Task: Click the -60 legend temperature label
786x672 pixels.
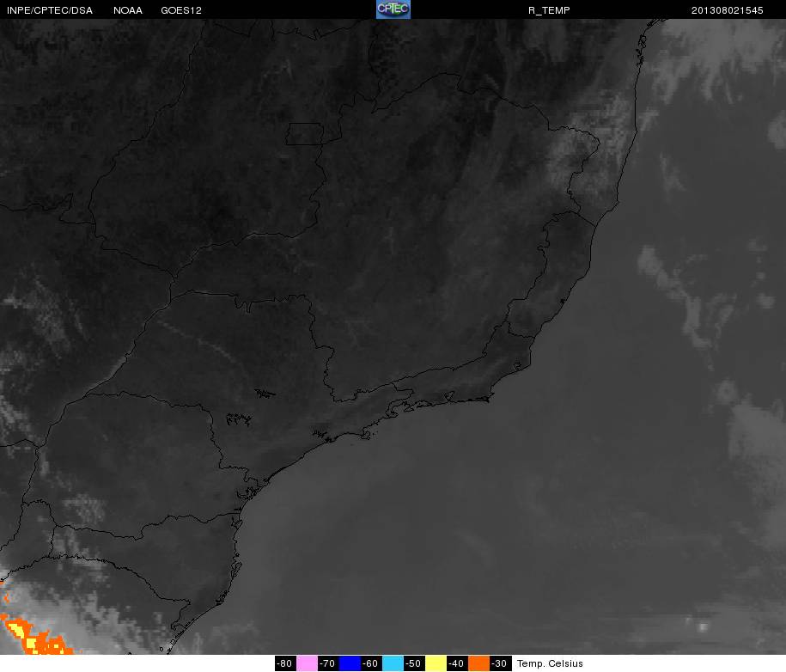Action: click(370, 663)
